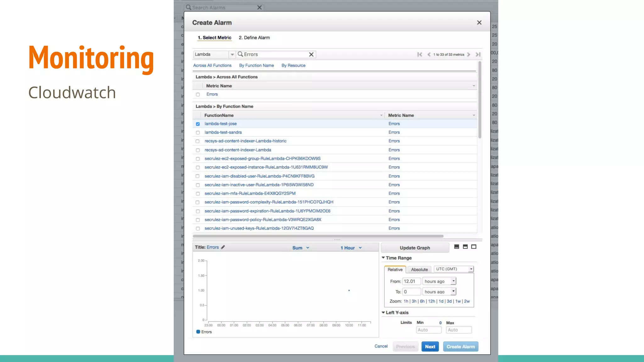644x362 pixels.
Task: Click Update Graph button
Action: point(415,248)
